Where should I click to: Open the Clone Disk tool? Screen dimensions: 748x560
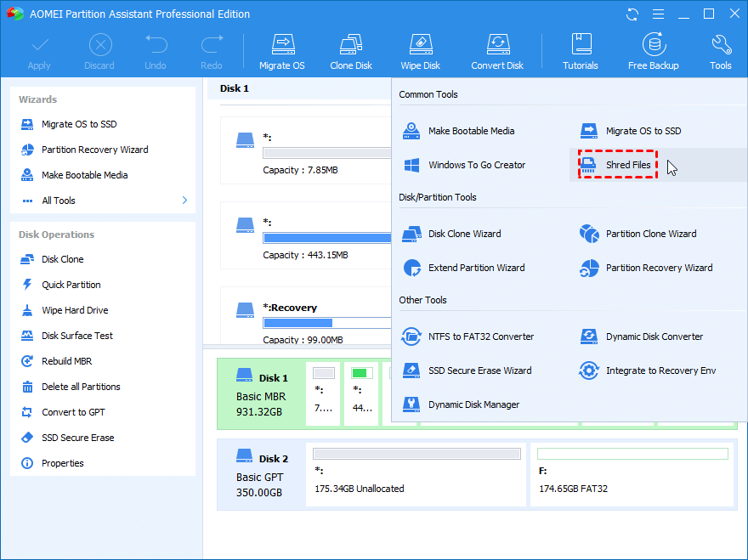pyautogui.click(x=351, y=52)
